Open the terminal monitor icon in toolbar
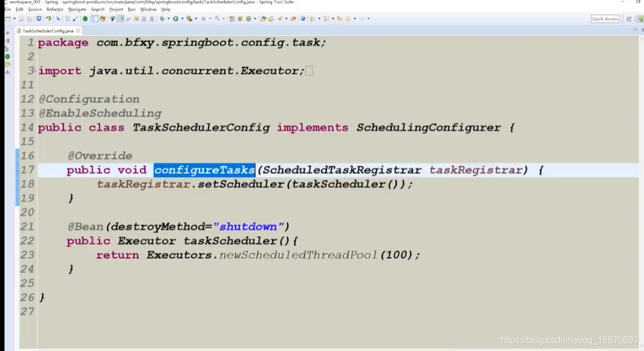644x351 pixels. [x=39, y=19]
